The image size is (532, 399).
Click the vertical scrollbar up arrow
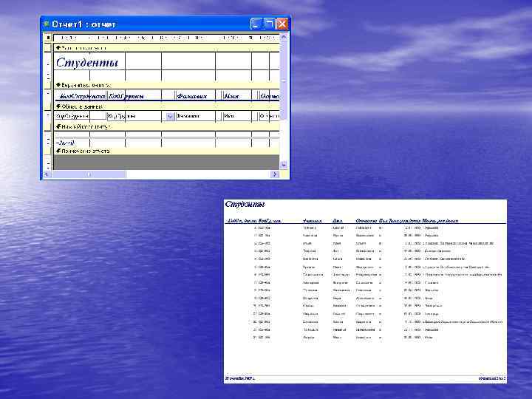(x=284, y=37)
